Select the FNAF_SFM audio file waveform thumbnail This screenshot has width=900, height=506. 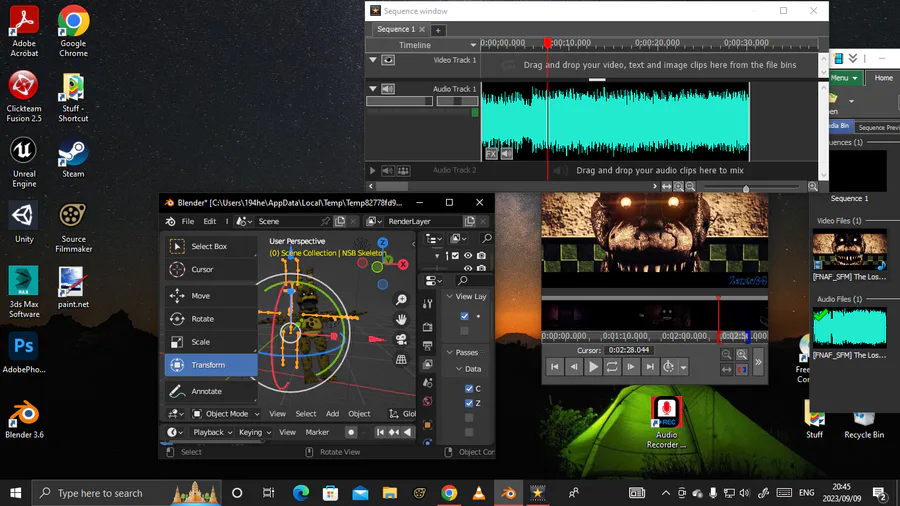849,328
